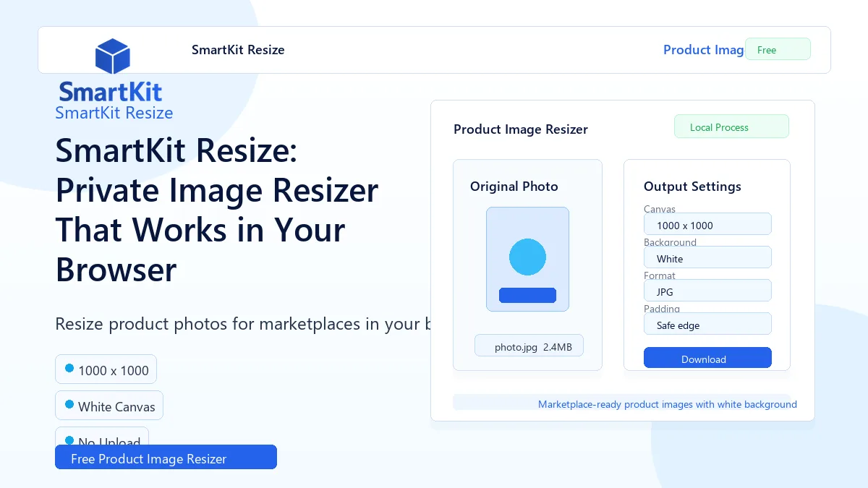Viewport: 868px width, 488px height.
Task: Click the Resize product photos for marketplaces text
Action: (243, 323)
